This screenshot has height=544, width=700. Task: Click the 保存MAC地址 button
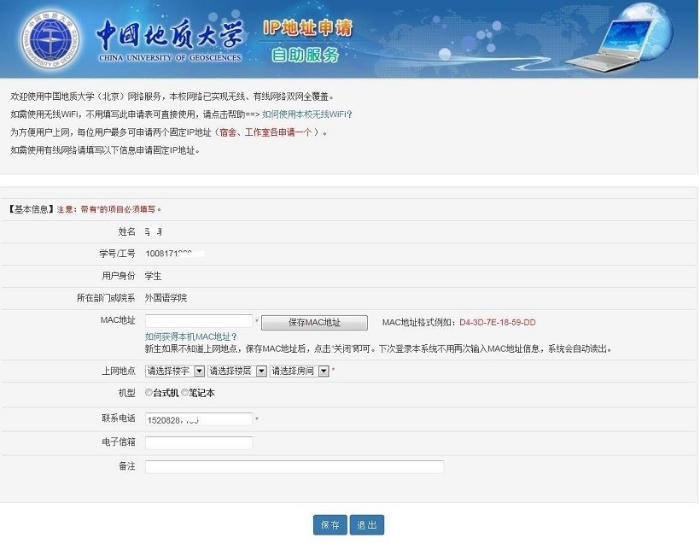point(314,322)
